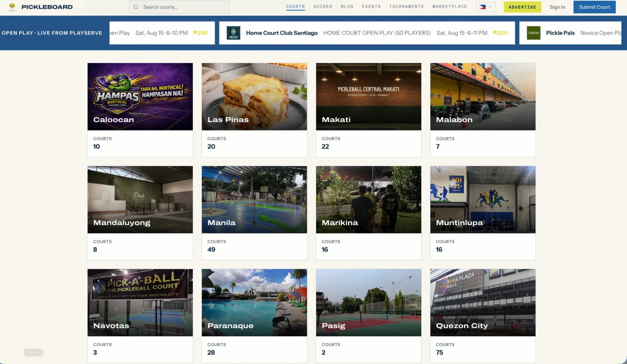Image resolution: width=627 pixels, height=364 pixels.
Task: Click the Pickleboard pickleball logo icon
Action: [12, 7]
